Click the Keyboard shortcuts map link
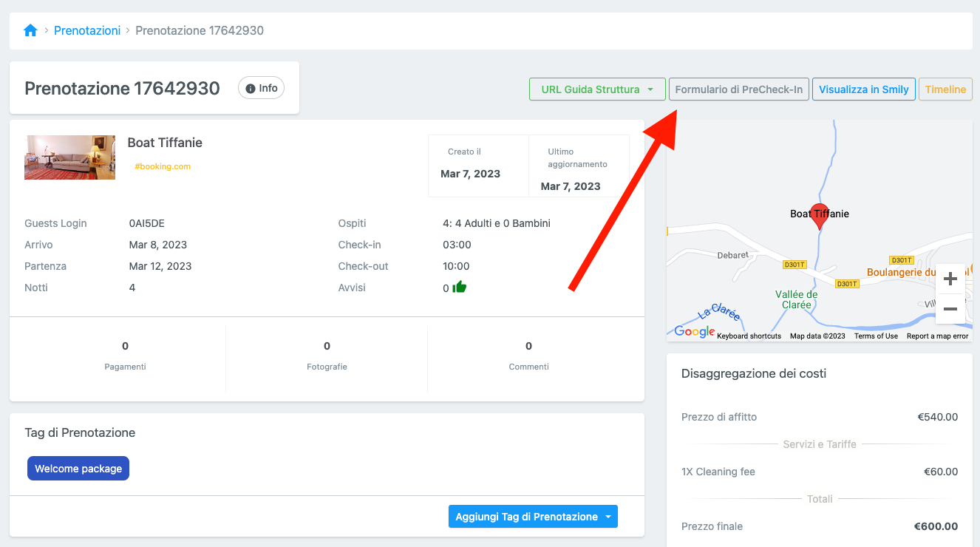 tap(749, 336)
